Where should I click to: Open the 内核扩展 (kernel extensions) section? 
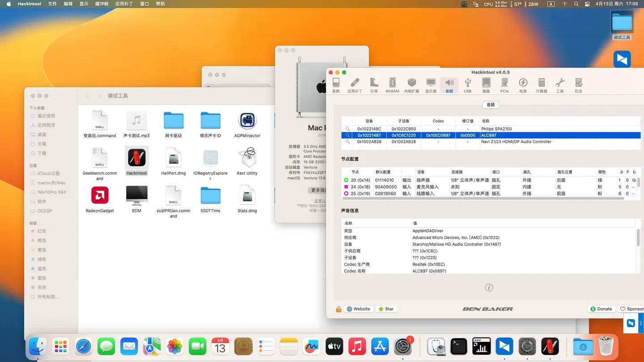[411, 85]
